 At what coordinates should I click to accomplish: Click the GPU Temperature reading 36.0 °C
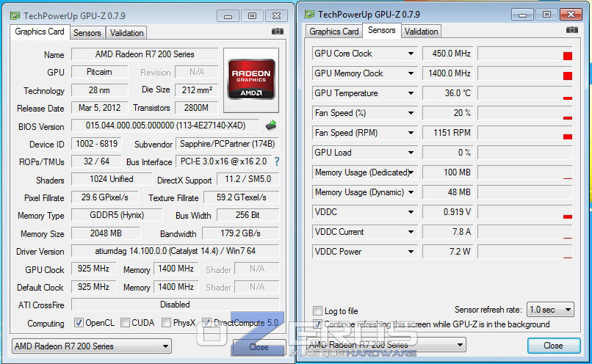click(448, 93)
